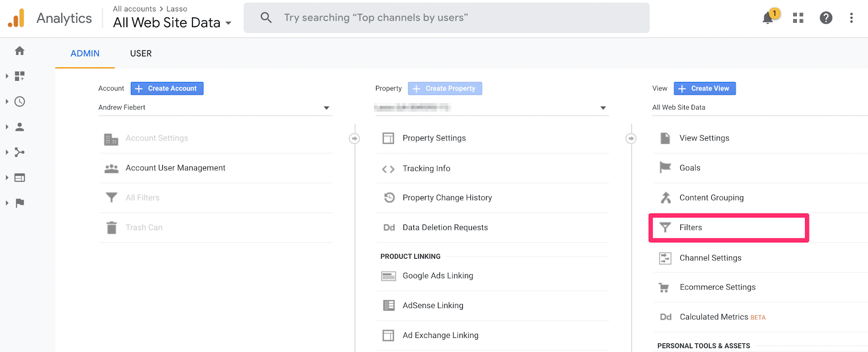This screenshot has height=352, width=868.
Task: Click the Create Property button
Action: 445,88
